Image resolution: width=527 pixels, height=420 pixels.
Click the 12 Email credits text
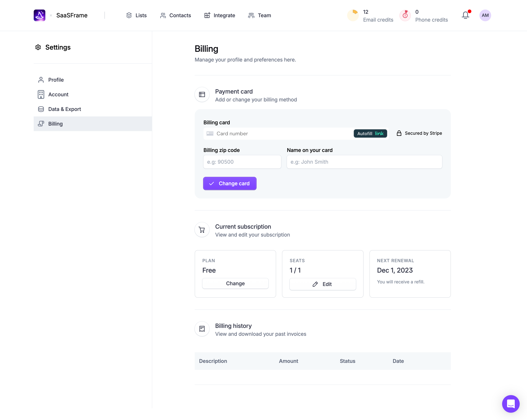point(378,16)
